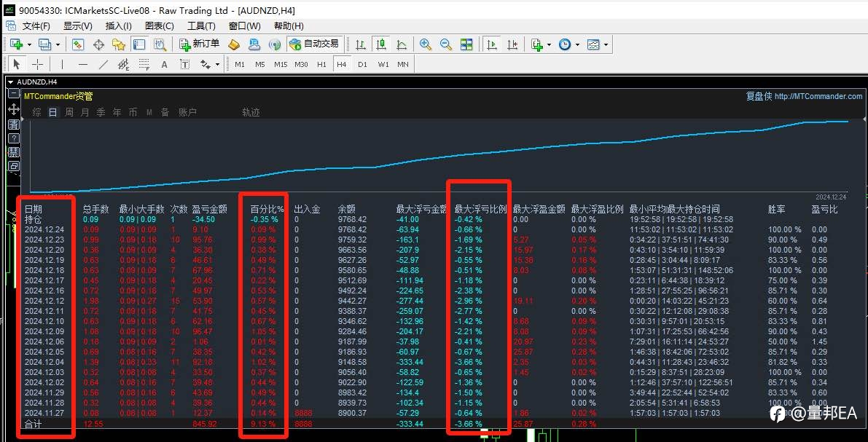Screen dimensions: 868x442
Task: Click the zoom out magnifier icon
Action: [445, 45]
